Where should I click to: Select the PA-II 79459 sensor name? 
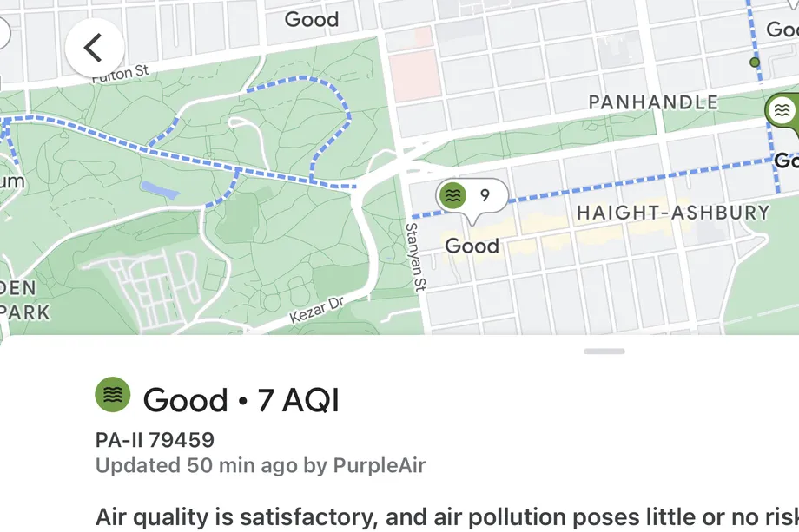point(155,440)
